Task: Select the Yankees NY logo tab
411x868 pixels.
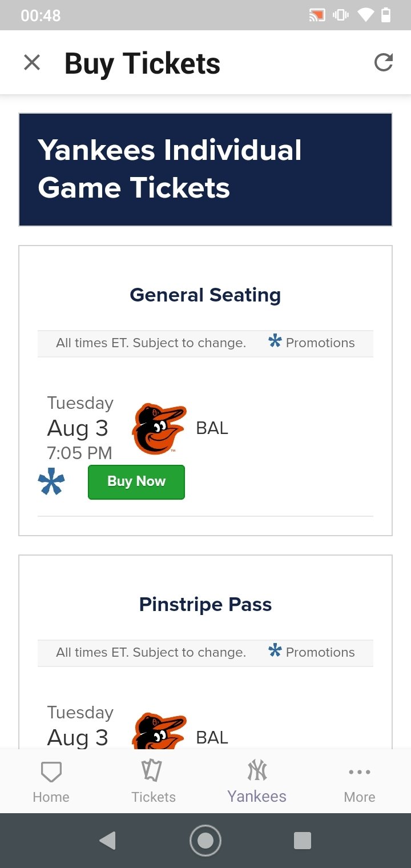Action: (257, 770)
